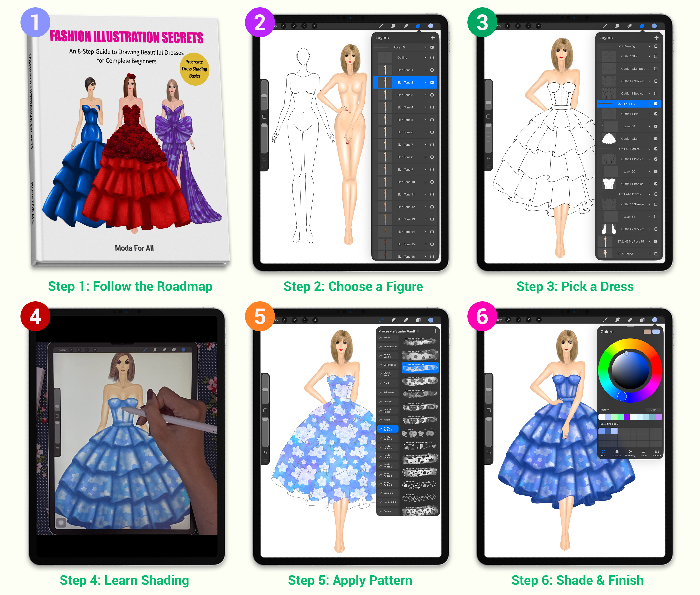
Task: Tap the magic wand Adjustments icon on Step 2 iPad
Action: (294, 26)
